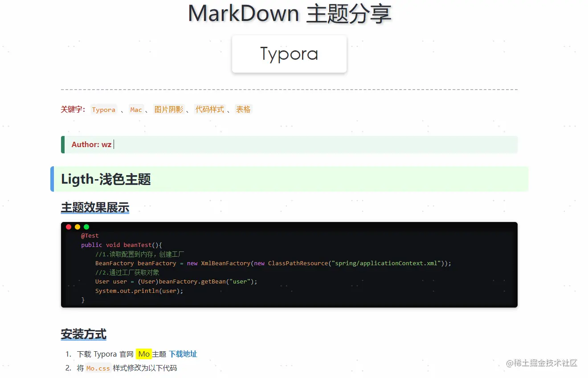The width and height of the screenshot is (588, 378).
Task: Open the 下载地址 download link
Action: tap(183, 354)
